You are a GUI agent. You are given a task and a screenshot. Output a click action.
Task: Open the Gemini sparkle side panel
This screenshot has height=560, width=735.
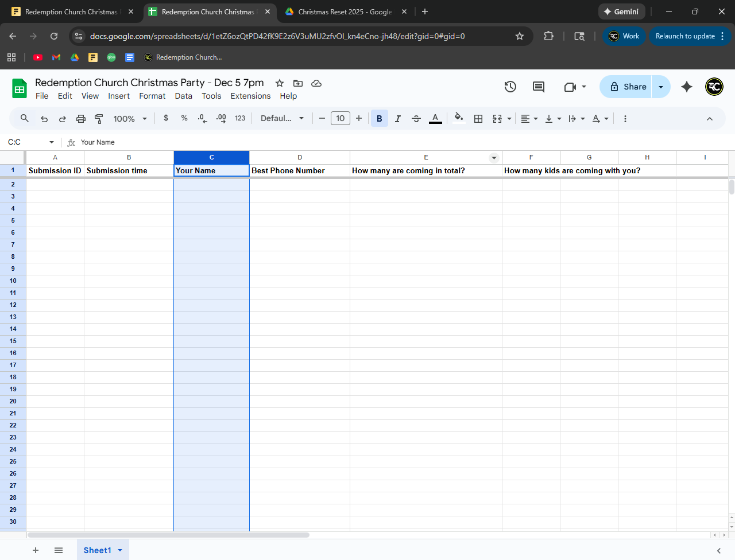686,87
